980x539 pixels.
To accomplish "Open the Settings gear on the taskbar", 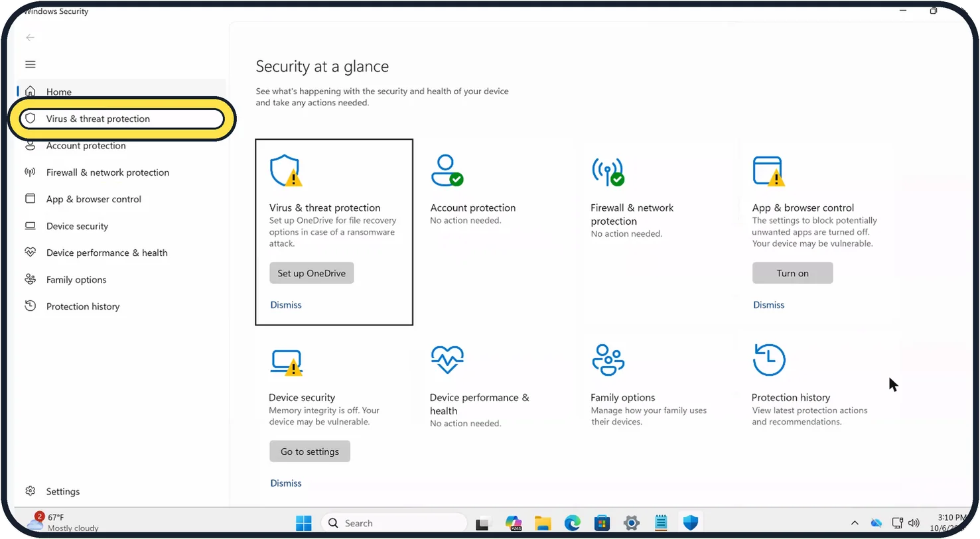I will pyautogui.click(x=632, y=524).
